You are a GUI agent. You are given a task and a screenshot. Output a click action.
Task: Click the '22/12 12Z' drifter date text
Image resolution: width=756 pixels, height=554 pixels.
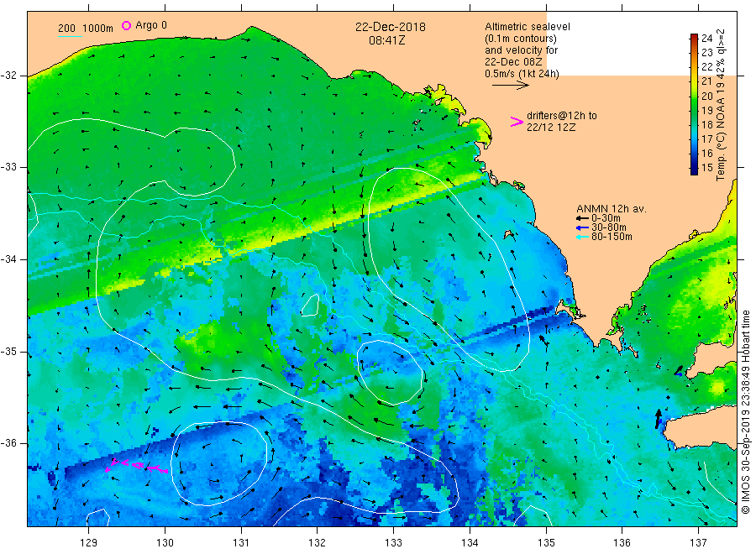pos(551,128)
